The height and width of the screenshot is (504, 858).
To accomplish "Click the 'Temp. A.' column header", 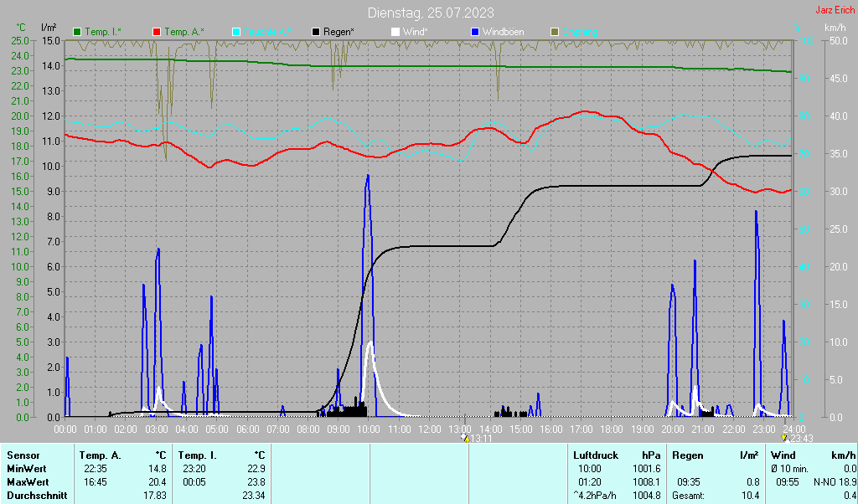I will 101,455.
